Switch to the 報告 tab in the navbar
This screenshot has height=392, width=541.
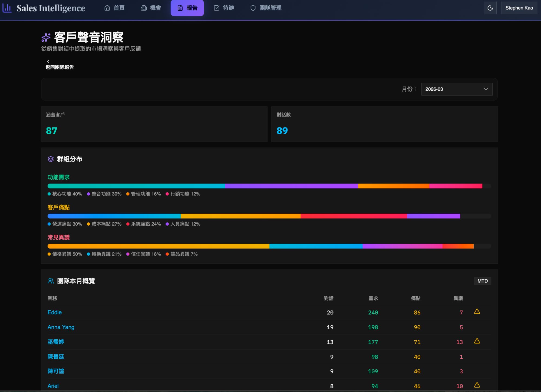(187, 8)
